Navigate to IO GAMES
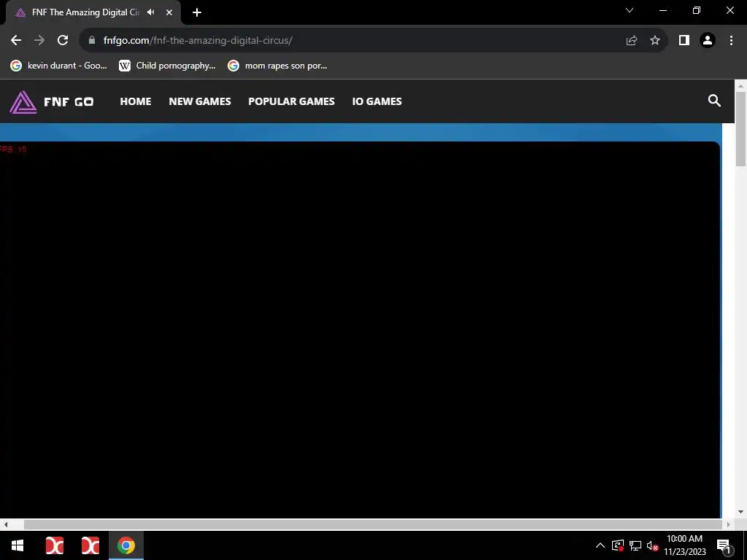The image size is (747, 560). coord(377,101)
